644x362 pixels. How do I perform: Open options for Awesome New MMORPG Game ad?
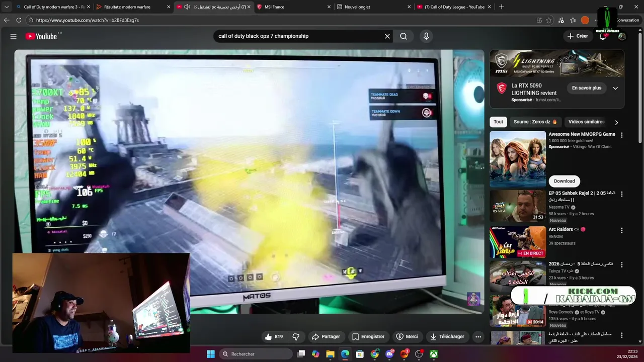[x=622, y=135]
